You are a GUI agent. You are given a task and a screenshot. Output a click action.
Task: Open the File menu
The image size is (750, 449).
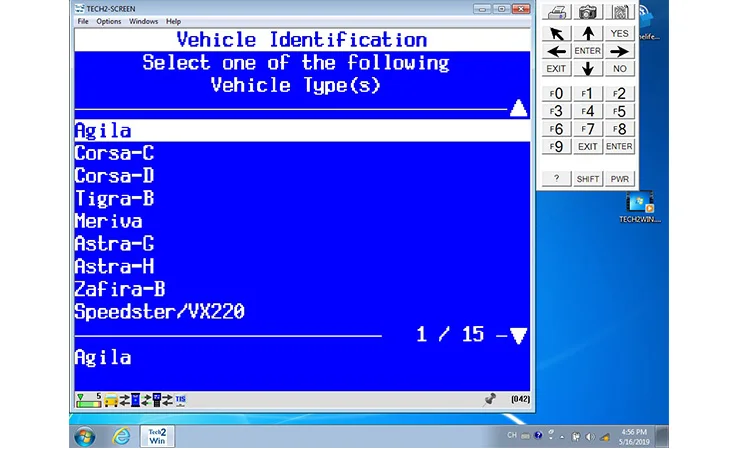[x=83, y=22]
